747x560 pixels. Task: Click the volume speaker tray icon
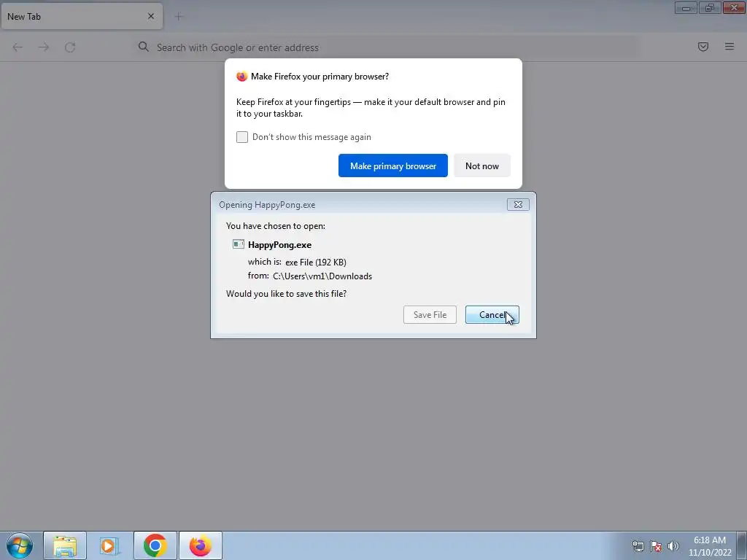click(x=673, y=546)
